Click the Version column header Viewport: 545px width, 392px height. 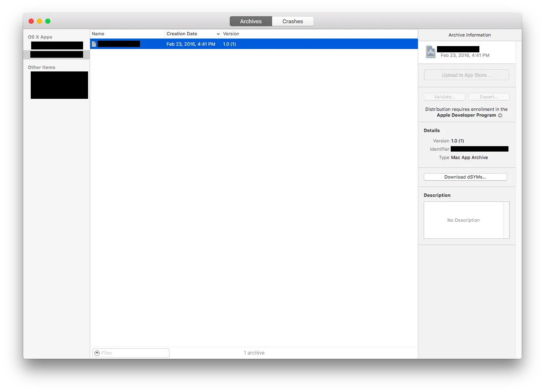(231, 34)
